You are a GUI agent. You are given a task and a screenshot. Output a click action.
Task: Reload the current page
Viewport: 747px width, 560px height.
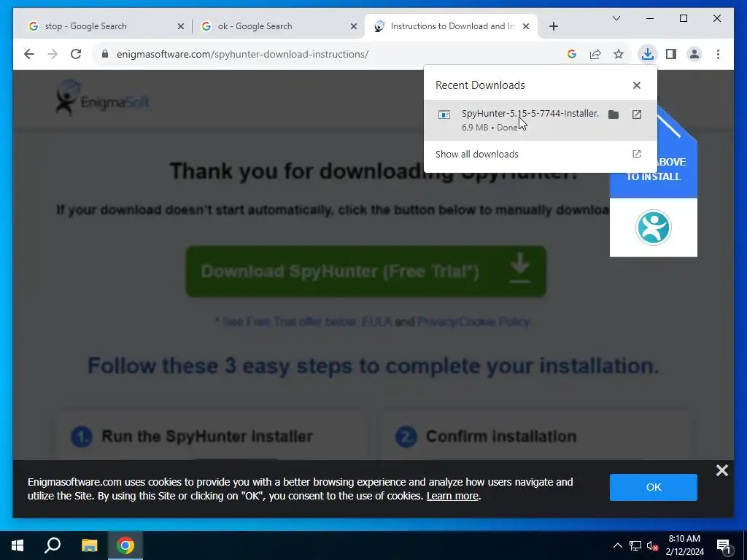[x=76, y=54]
